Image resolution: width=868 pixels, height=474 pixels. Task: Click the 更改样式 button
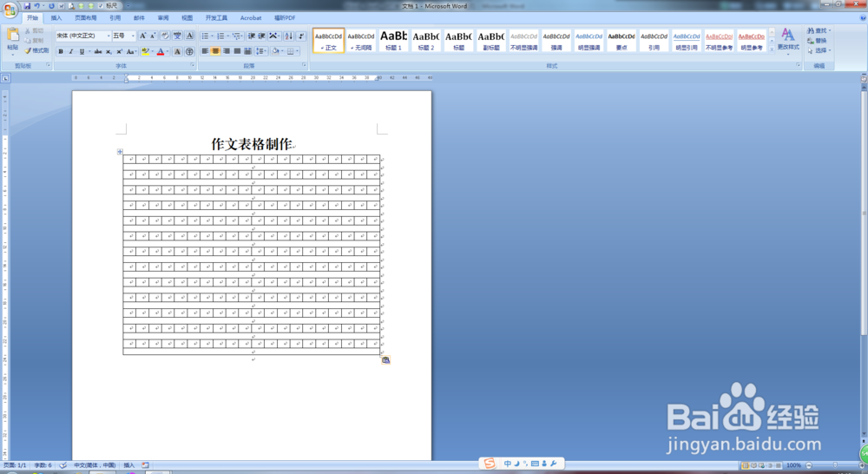coord(788,40)
